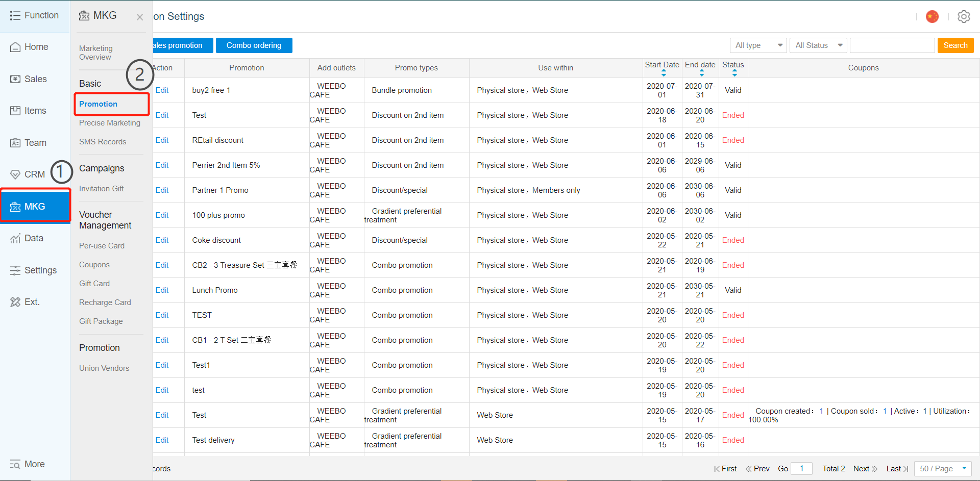
Task: Open SMS Records menu item
Action: 103,142
